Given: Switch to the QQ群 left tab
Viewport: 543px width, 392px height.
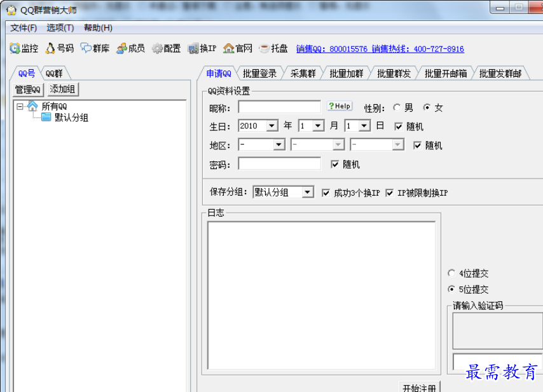Looking at the screenshot, I should pos(54,74).
